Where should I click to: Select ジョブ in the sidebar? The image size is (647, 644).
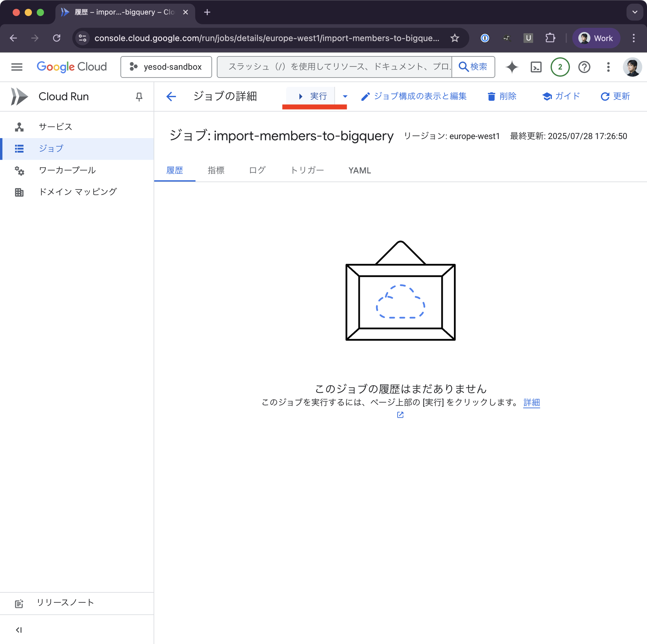click(77, 149)
